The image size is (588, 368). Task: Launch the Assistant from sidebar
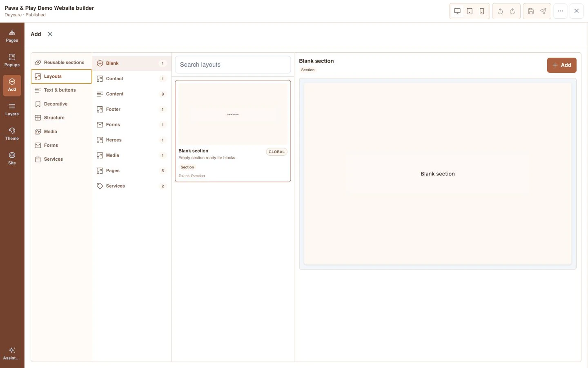(x=12, y=354)
